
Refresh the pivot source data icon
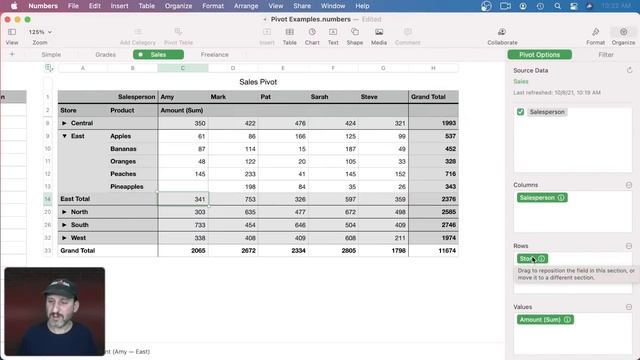pos(629,70)
